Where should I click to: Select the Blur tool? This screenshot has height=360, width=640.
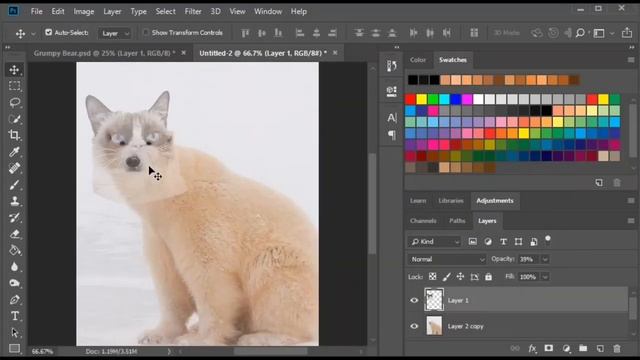14,267
